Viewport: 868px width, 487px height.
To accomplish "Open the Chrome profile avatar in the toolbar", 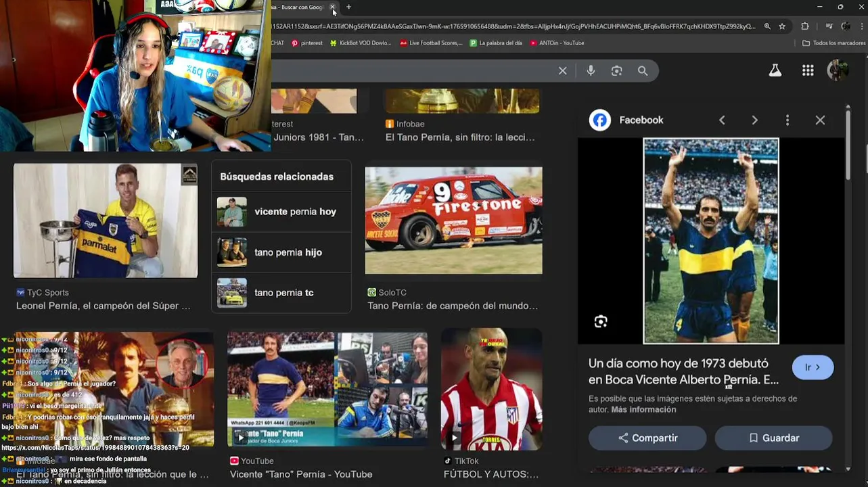I will pos(846,26).
